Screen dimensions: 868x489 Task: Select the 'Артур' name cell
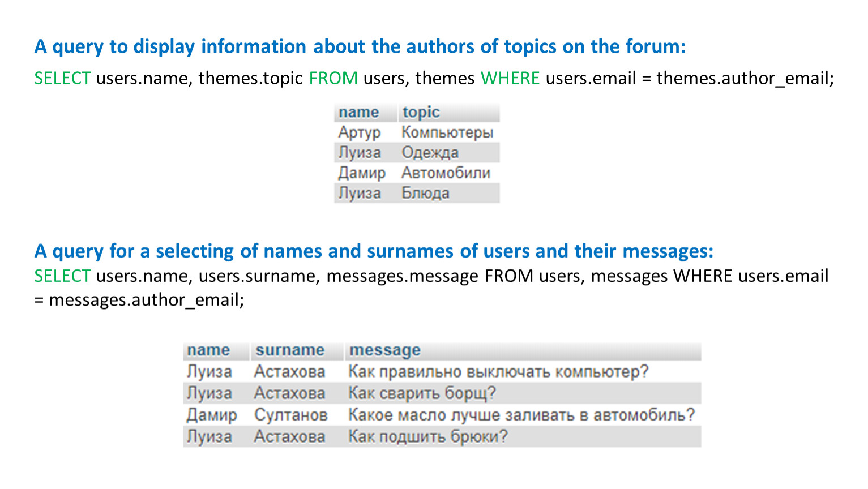(x=360, y=133)
